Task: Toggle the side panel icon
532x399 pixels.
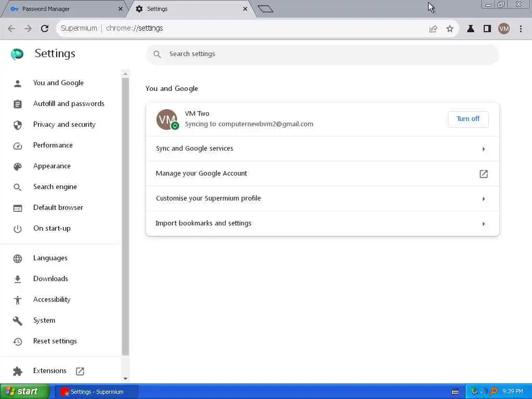Action: pyautogui.click(x=487, y=29)
